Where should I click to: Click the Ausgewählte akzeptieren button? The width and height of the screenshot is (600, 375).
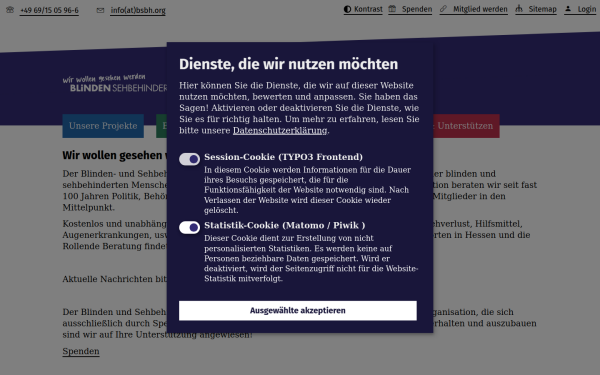pyautogui.click(x=298, y=310)
